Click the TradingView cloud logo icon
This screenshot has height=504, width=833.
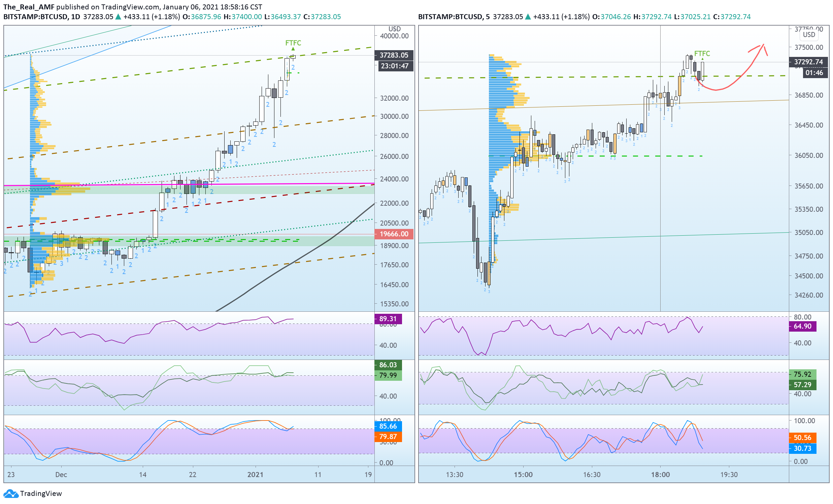10,493
